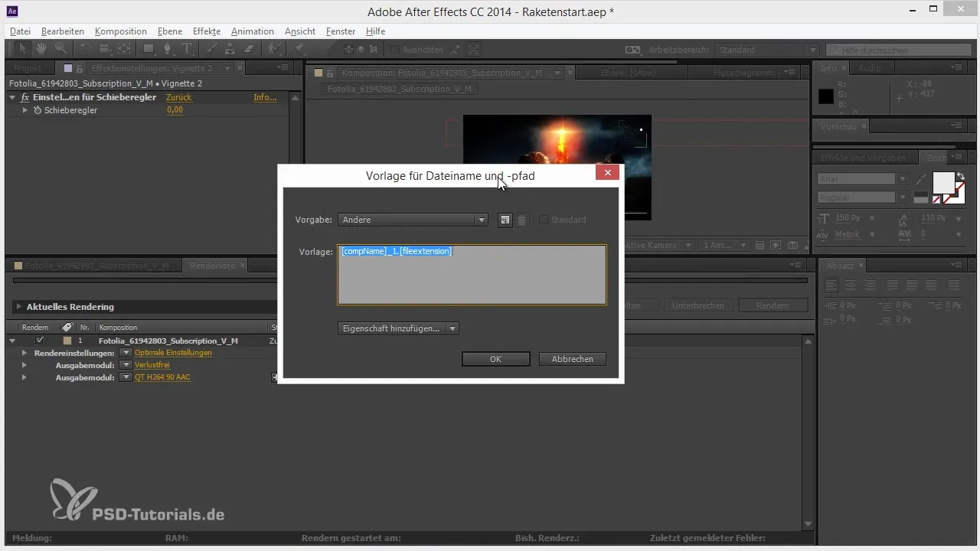The image size is (980, 551).
Task: Swap fill and stroke colors arrow
Action: tap(960, 176)
